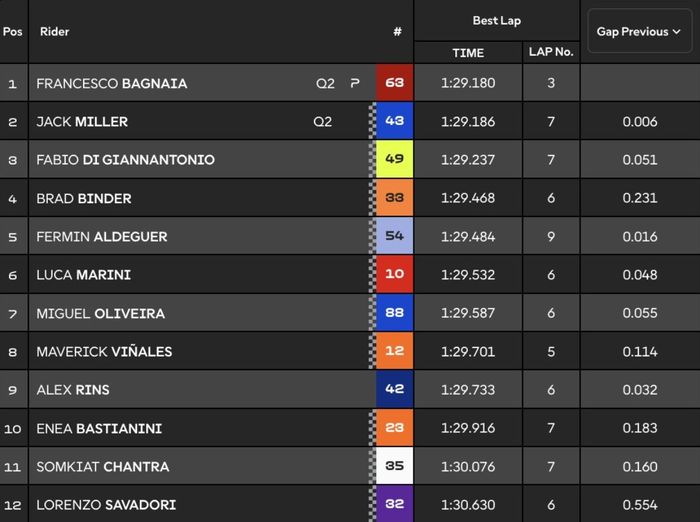
Task: Click Bagnaia's red number 63 badge
Action: coord(394,83)
